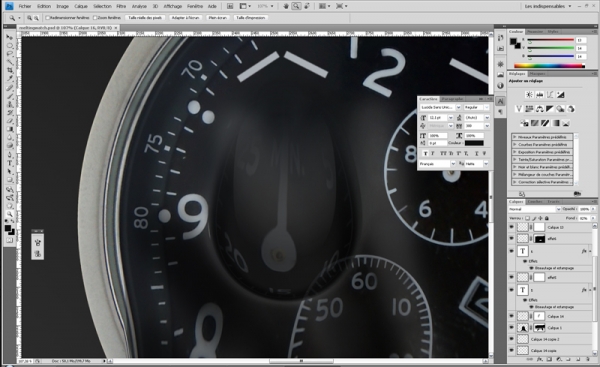
Task: Pick a color from the spectrum ramp
Action: tap(549, 66)
